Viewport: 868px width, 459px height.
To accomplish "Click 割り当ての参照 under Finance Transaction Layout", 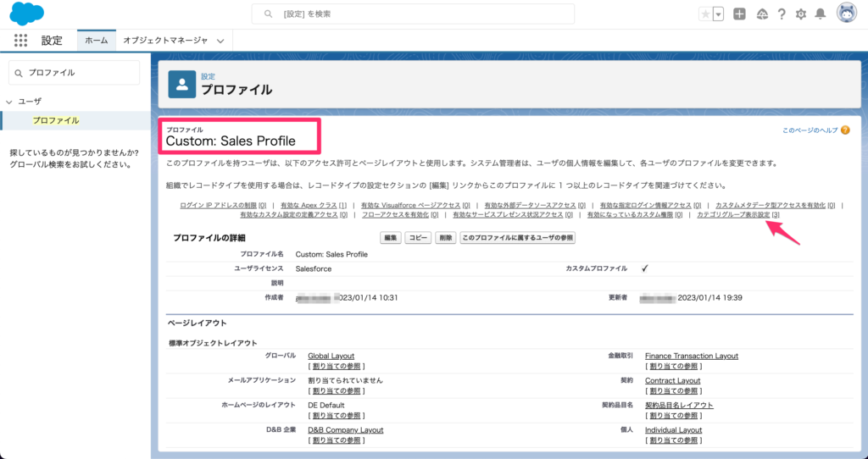I will pos(673,366).
